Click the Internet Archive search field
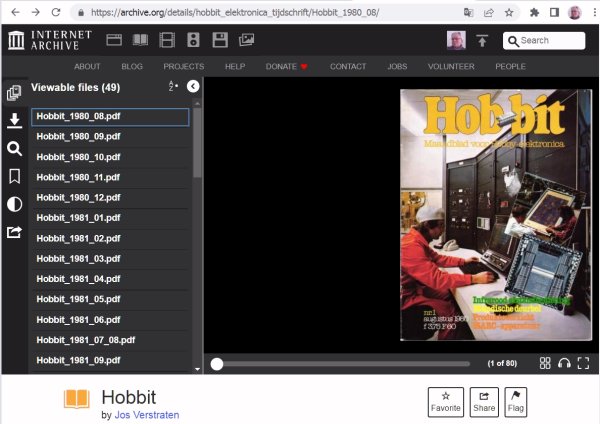The width and height of the screenshot is (600, 424). 544,41
